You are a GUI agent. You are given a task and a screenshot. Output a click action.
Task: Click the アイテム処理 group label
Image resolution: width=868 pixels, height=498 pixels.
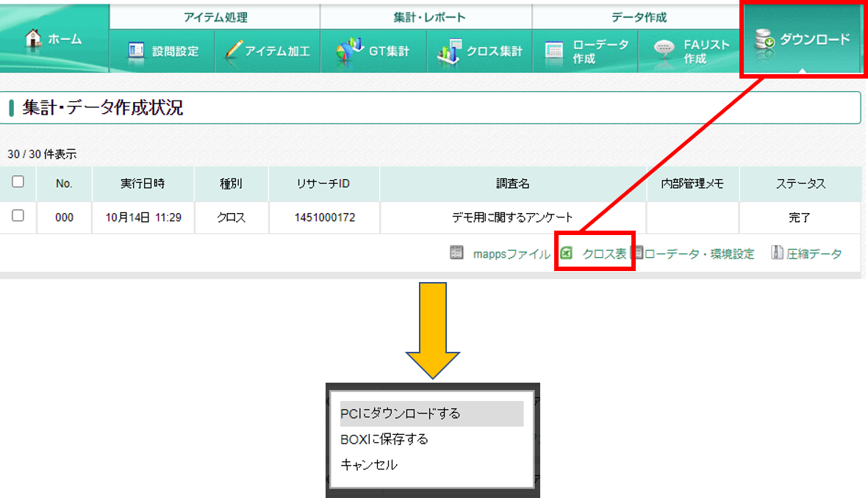click(215, 18)
